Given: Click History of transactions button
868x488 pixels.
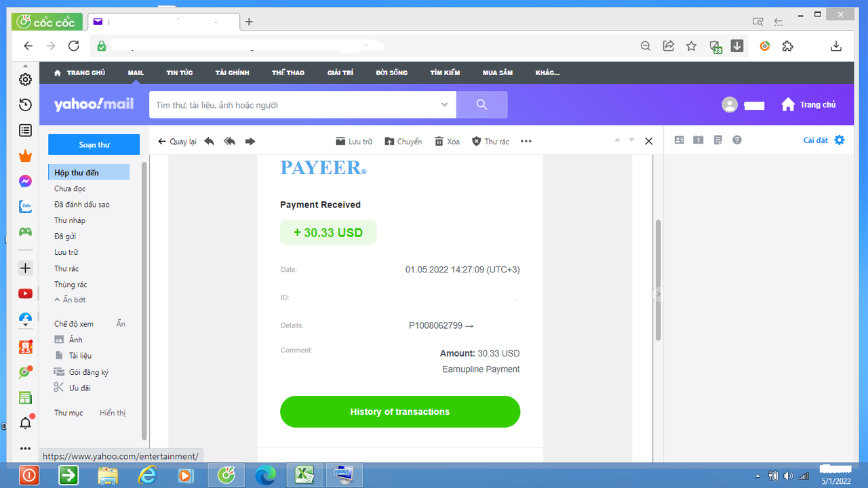Looking at the screenshot, I should tap(400, 411).
